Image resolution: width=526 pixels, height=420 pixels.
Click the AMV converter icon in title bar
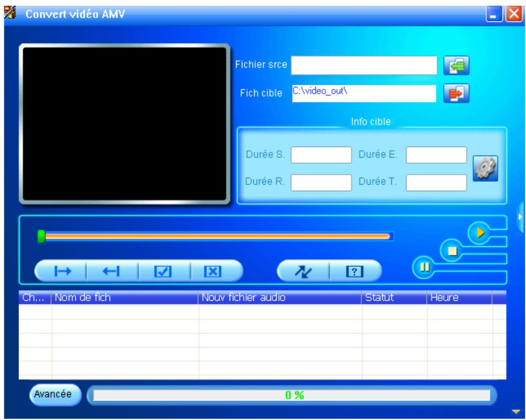point(9,13)
